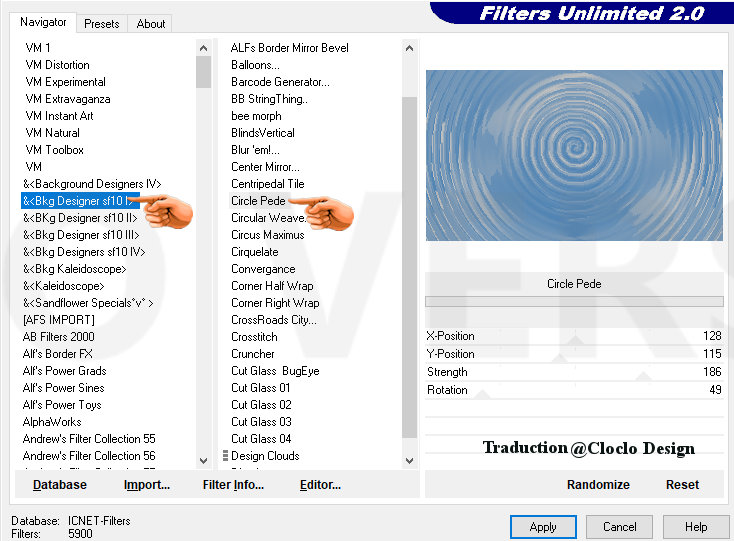Screen dimensions: 734x541
Task: Open Filter Info... dialog
Action: [233, 484]
